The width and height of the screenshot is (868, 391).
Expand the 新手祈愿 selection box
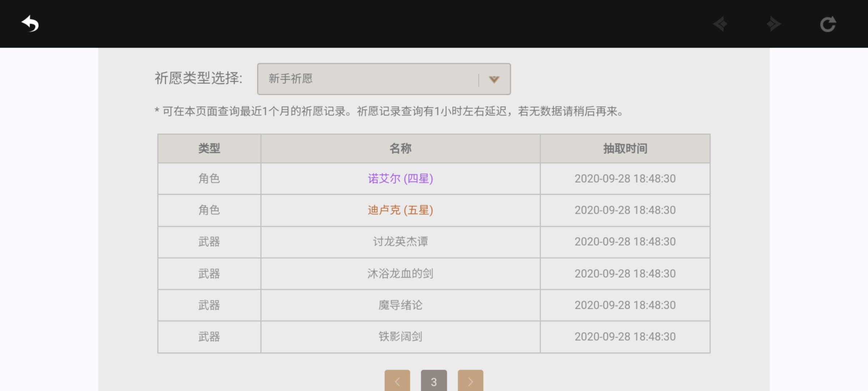(x=384, y=79)
